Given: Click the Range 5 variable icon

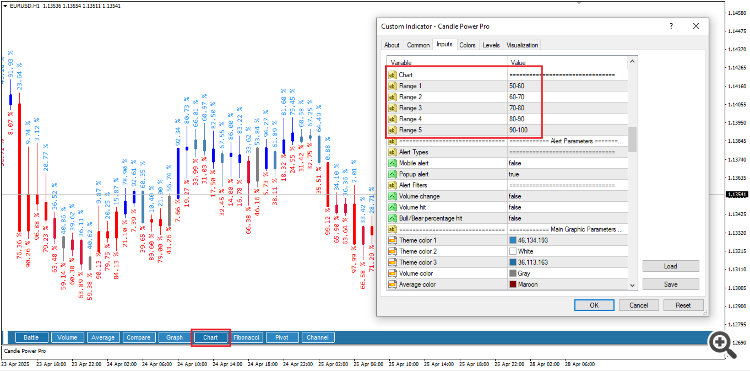Looking at the screenshot, I should (x=392, y=130).
